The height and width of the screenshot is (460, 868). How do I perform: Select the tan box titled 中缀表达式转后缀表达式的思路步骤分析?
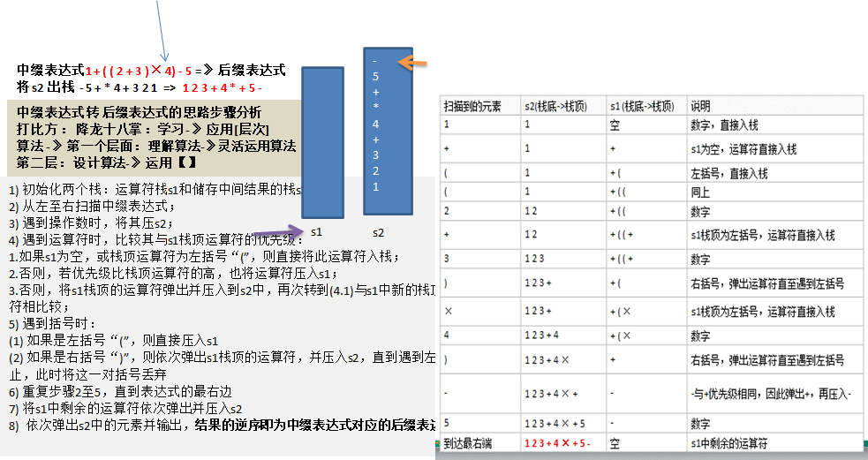(x=154, y=139)
